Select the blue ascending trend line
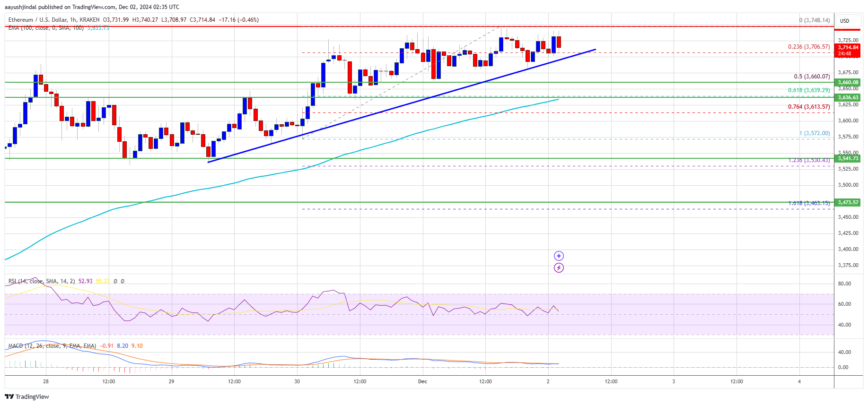This screenshot has height=405, width=868. (402, 106)
